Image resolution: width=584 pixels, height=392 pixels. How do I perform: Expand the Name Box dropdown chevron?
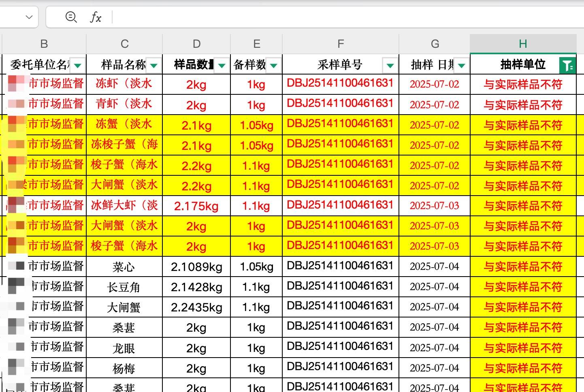28,17
